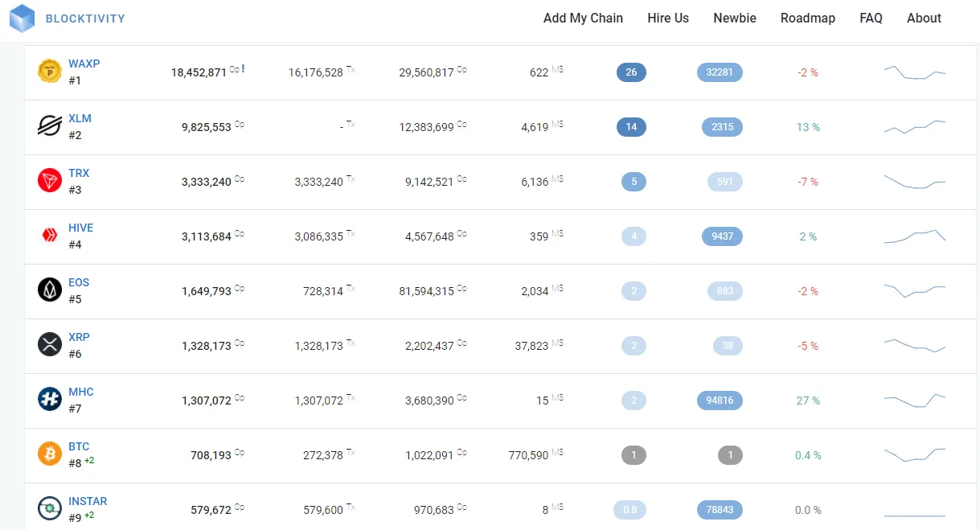Click the WAXP trend sparkline chart
This screenshot has height=530, width=980.
tap(915, 72)
